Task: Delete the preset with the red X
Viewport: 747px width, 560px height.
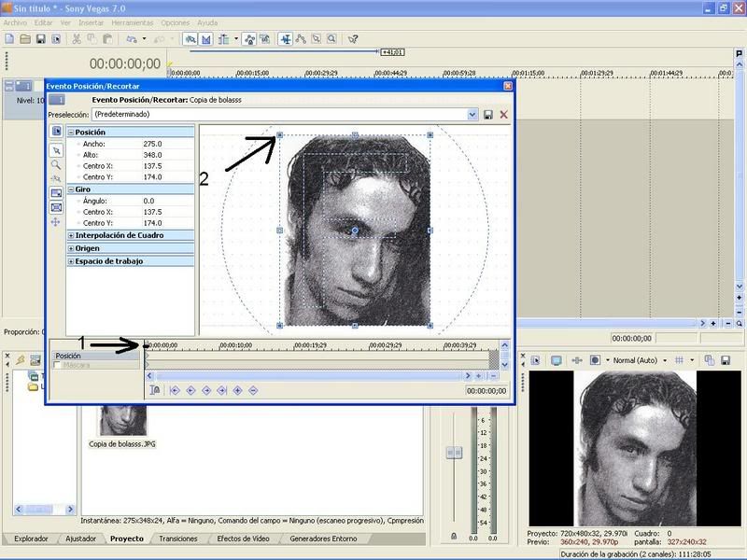Action: [x=503, y=115]
